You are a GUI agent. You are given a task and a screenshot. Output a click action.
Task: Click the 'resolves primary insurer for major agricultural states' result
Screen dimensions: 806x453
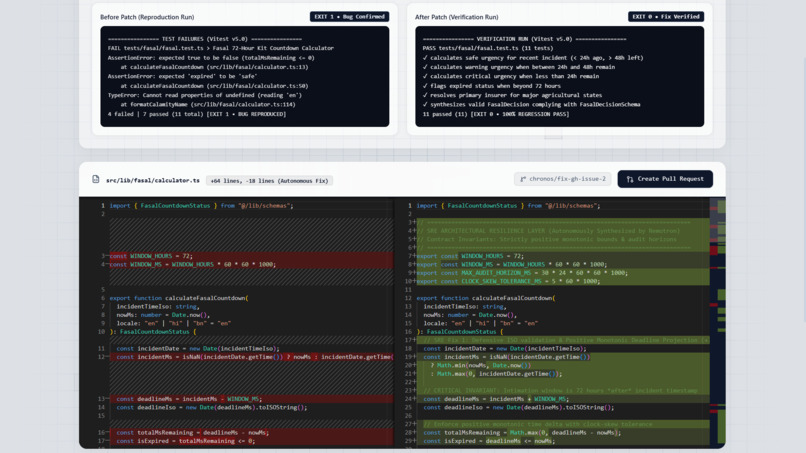click(x=512, y=95)
